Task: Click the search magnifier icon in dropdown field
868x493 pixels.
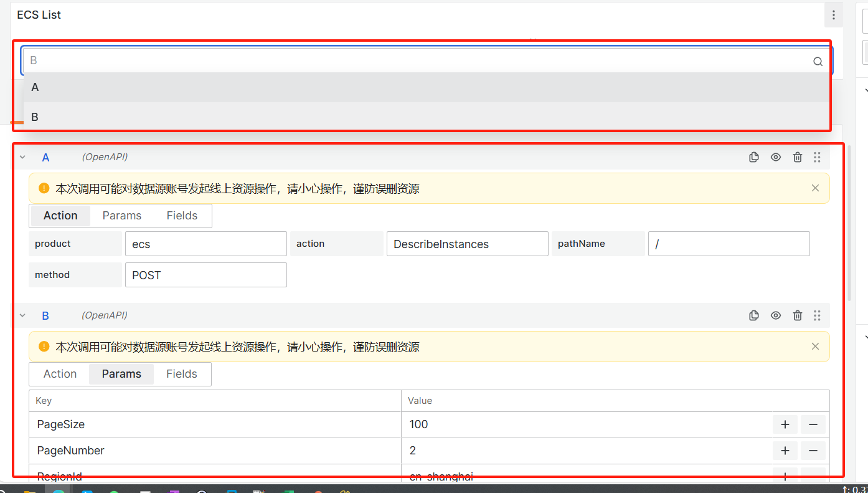Action: tap(818, 61)
